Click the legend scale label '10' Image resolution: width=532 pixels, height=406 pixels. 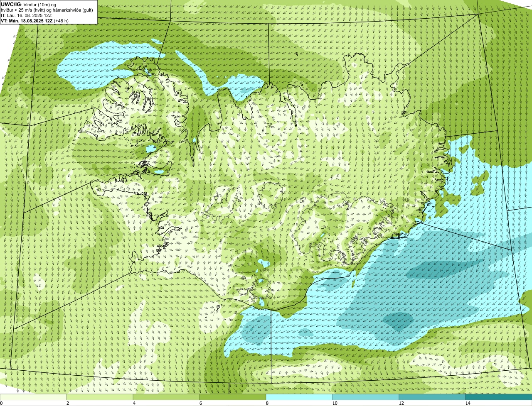coord(335,403)
